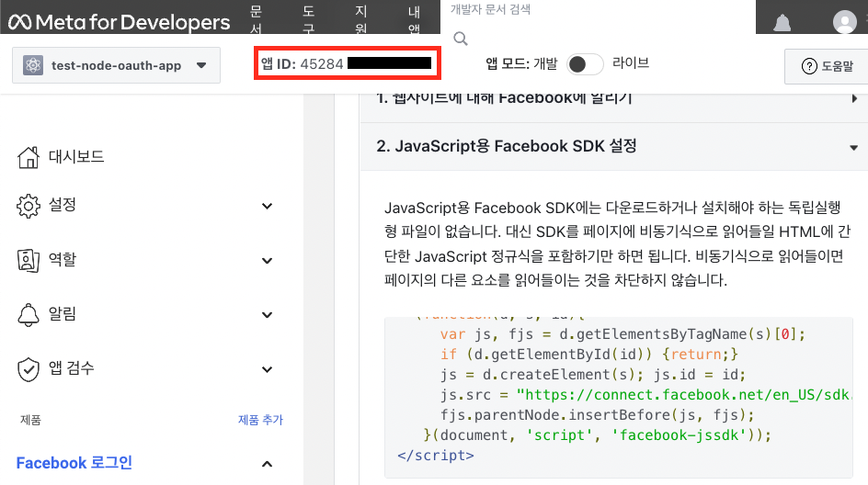Viewport: 868px width, 485px height.
Task: Click code line with js.src connect.facebook.net URL
Action: click(x=645, y=395)
